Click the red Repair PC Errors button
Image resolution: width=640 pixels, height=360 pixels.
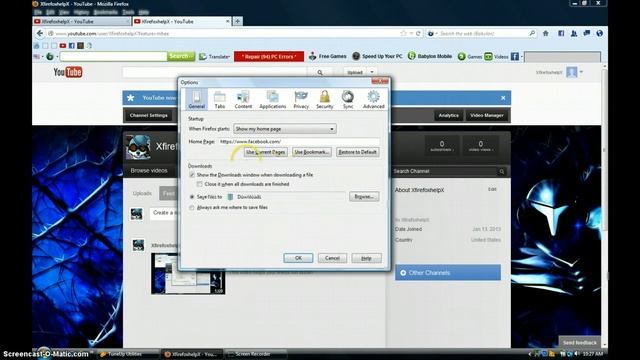[x=269, y=56]
